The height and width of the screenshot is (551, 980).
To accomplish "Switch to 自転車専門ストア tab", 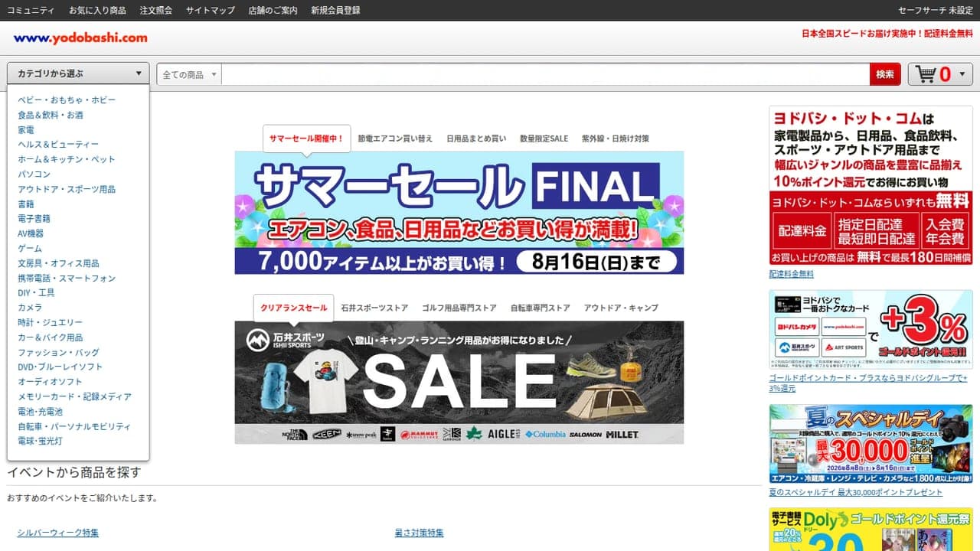I will (541, 308).
